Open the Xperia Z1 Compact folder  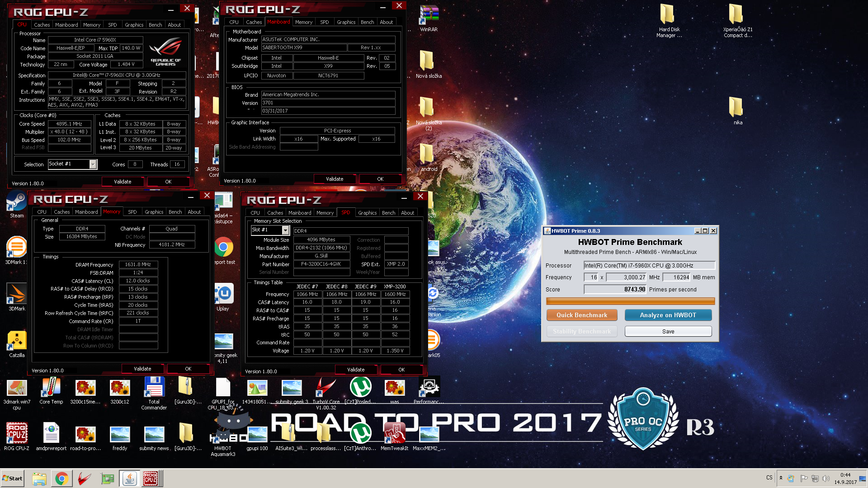tap(737, 21)
